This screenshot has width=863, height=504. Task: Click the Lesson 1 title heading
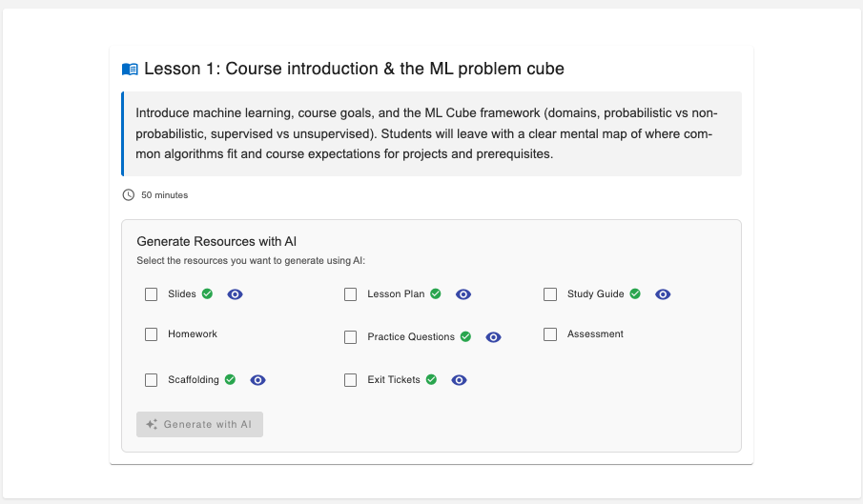354,70
